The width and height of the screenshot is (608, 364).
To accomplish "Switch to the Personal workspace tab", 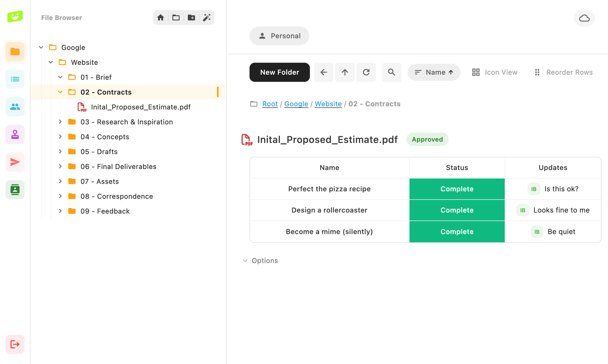I will point(279,36).
